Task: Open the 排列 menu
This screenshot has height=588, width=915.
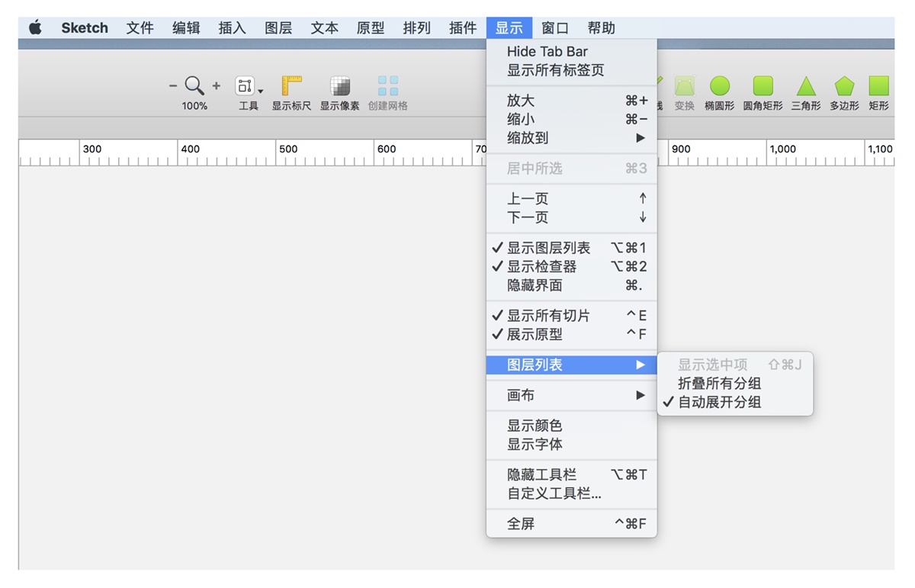Action: click(417, 28)
